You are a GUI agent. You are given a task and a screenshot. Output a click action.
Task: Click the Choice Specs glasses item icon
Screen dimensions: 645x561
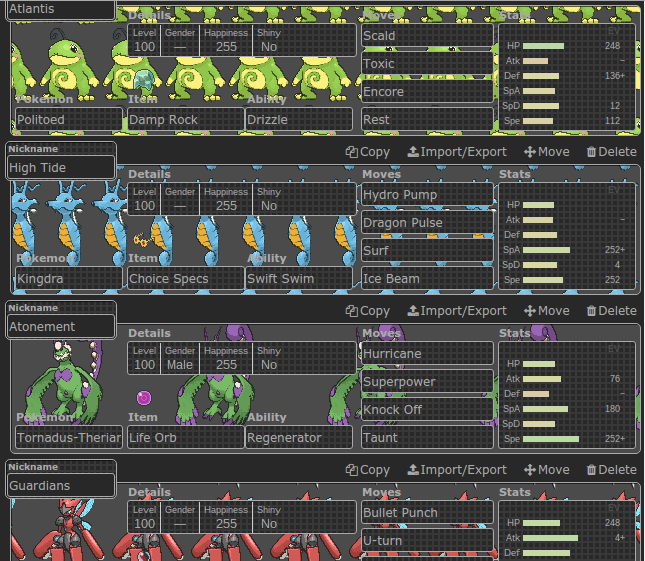pyautogui.click(x=144, y=239)
